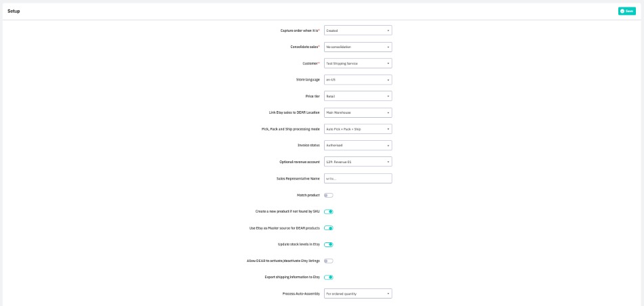
Task: Click the Customer field label
Action: (310, 63)
